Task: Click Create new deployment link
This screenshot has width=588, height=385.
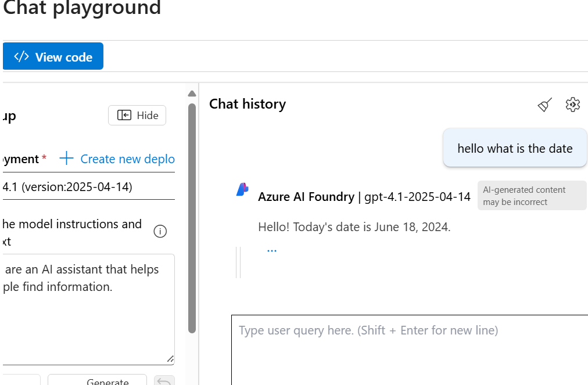Action: 117,159
